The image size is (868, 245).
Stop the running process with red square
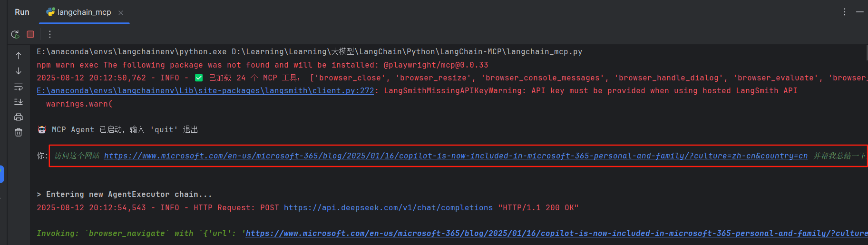[30, 34]
